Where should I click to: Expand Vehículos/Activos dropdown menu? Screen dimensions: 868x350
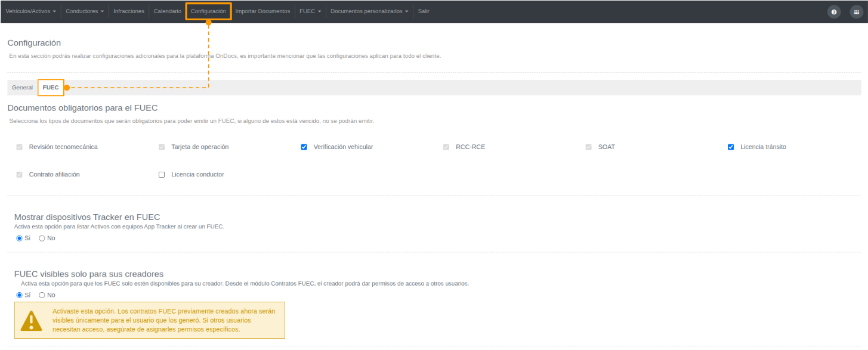(31, 11)
